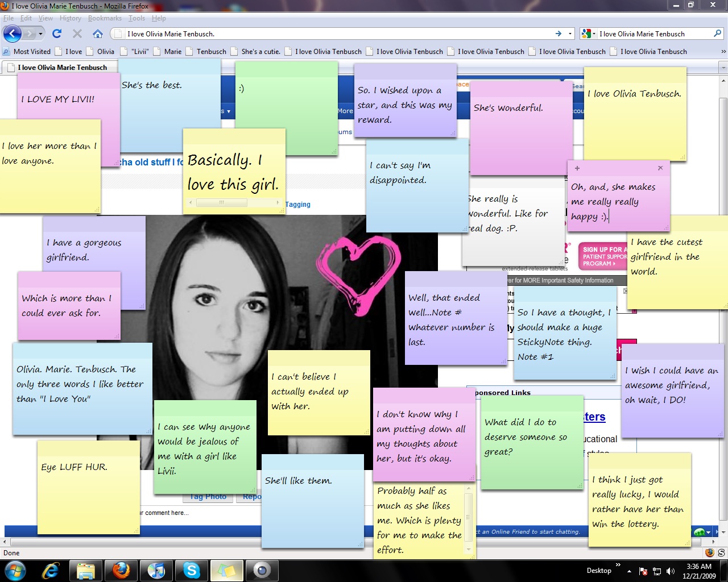Viewport: 728px width, 582px height.
Task: Reload the current page
Action: click(x=57, y=34)
